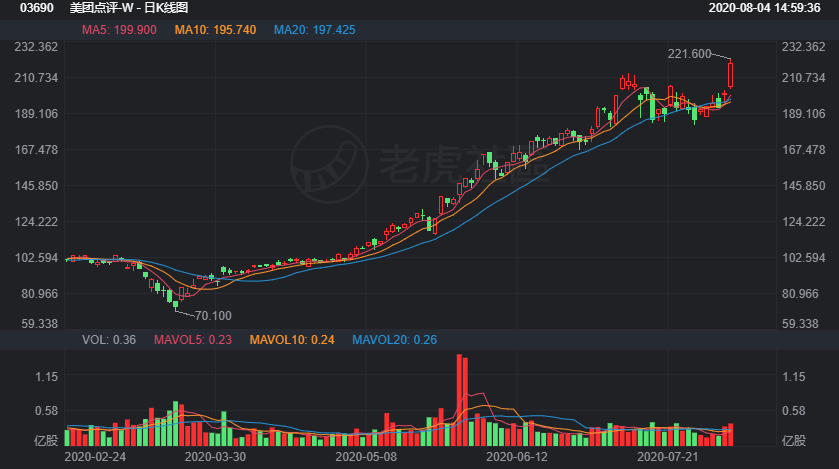Click the right axis 210.734 price label
Viewport: 839px width, 469px height.
point(804,78)
